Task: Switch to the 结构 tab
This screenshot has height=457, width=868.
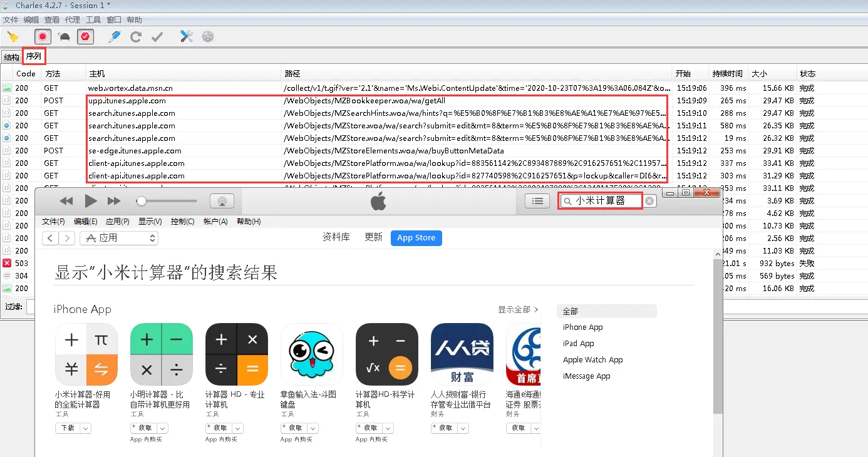Action: pyautogui.click(x=11, y=57)
